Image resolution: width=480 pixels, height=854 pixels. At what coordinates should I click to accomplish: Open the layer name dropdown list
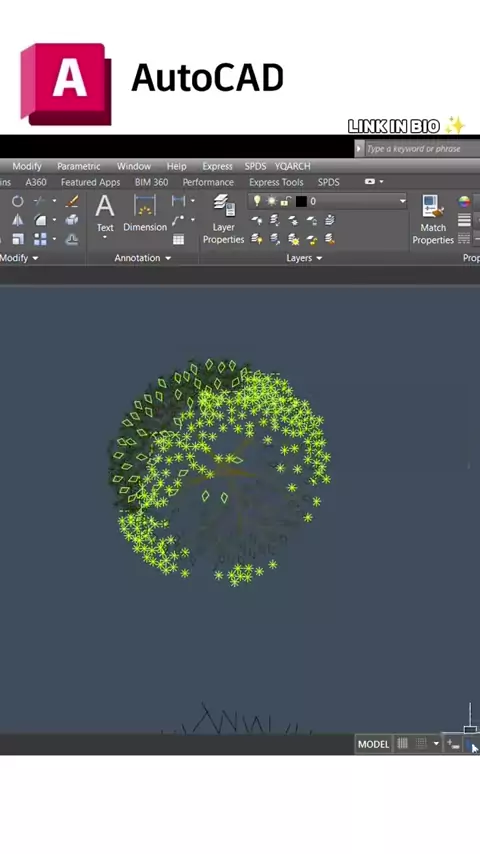(x=402, y=201)
